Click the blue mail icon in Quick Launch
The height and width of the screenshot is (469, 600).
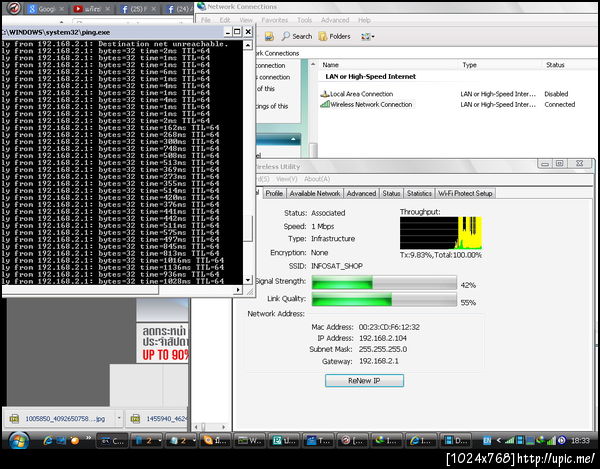pos(61,441)
